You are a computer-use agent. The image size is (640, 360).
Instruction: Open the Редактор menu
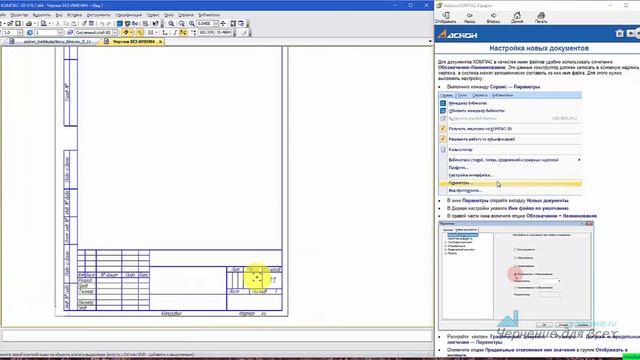coord(20,15)
